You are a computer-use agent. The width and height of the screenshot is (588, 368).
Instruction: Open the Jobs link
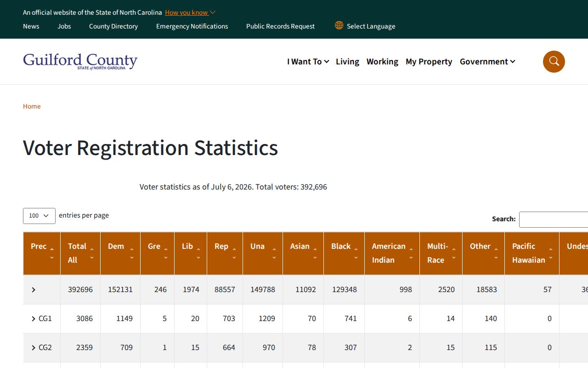64,26
